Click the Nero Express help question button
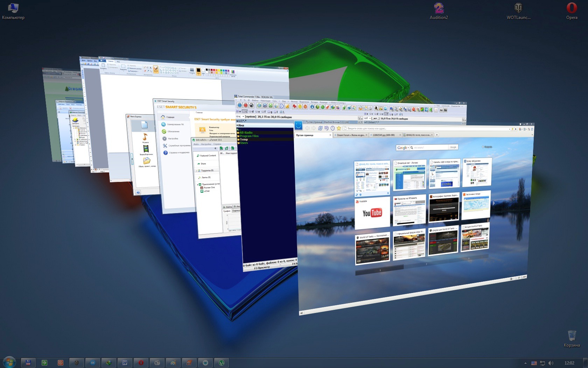Screen dimensions: 588x368 pyautogui.click(x=138, y=192)
